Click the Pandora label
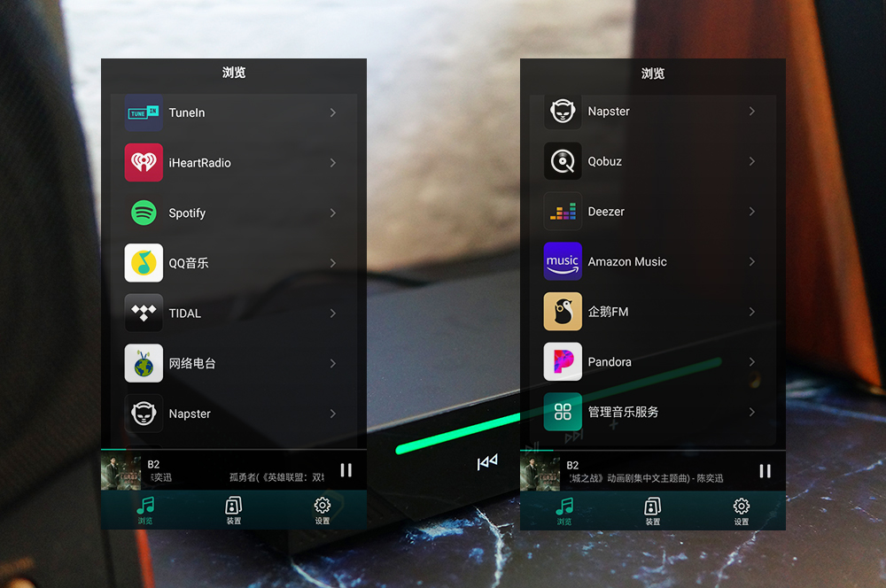This screenshot has height=588, width=886. click(610, 361)
